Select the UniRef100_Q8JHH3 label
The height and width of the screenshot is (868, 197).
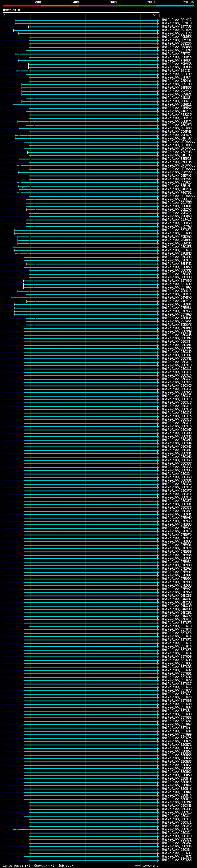coord(177,240)
